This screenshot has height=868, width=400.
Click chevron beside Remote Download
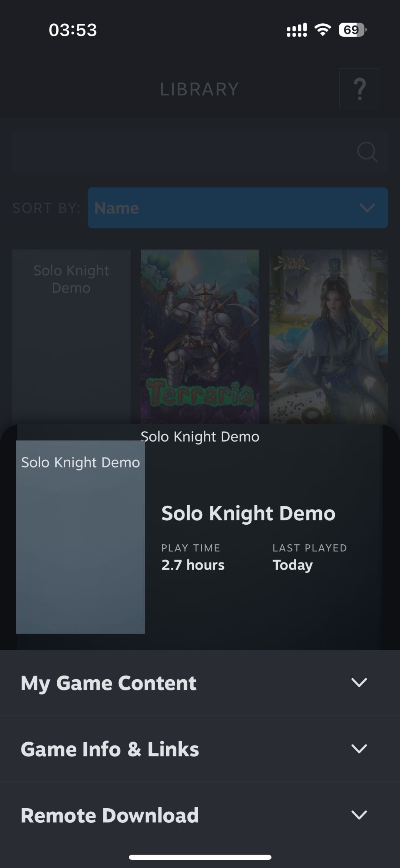click(x=359, y=815)
